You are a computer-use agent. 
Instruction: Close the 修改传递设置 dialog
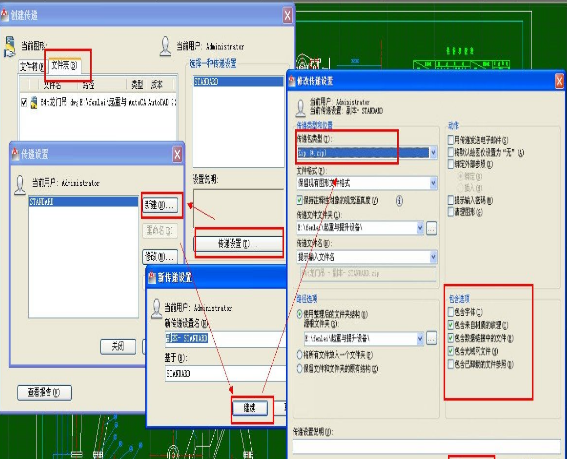(559, 81)
